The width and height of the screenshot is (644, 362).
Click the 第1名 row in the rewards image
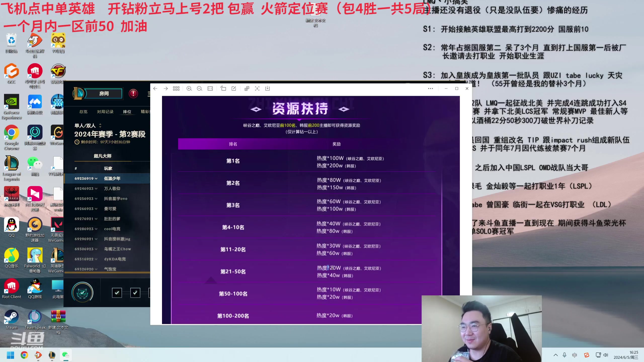pos(306,161)
